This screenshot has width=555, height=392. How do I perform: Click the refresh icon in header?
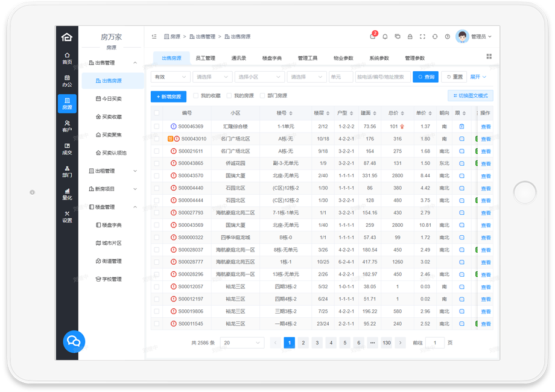(435, 36)
